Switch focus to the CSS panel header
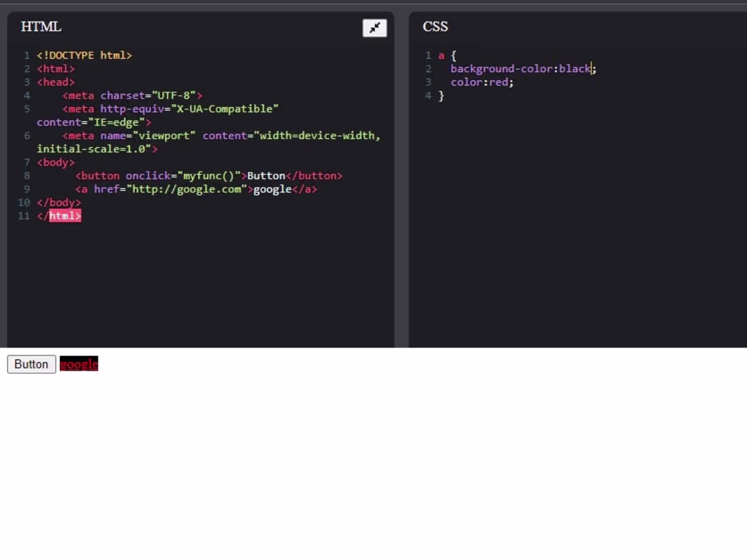Viewport: 747px width, 560px height. pyautogui.click(x=435, y=26)
